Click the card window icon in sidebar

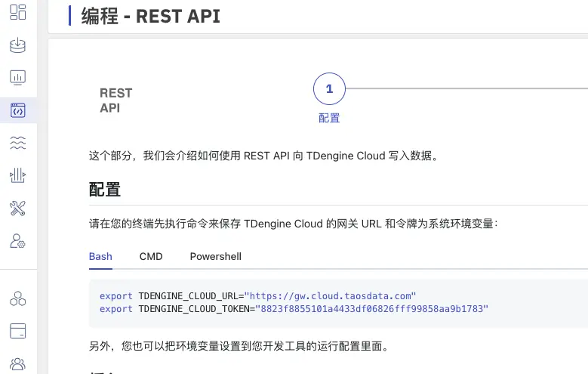(18, 331)
